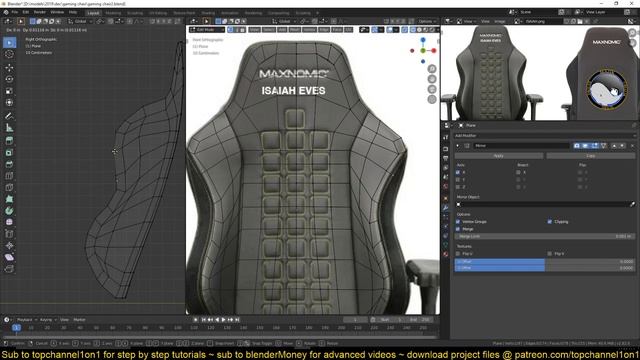Open the Add Modifier dropdown
The height and width of the screenshot is (360, 640).
click(x=545, y=136)
